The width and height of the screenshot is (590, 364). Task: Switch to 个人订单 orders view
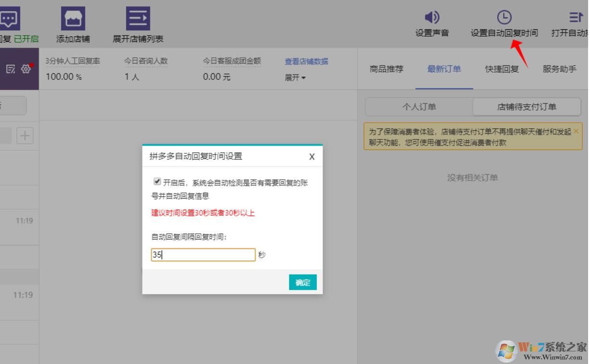tap(419, 107)
